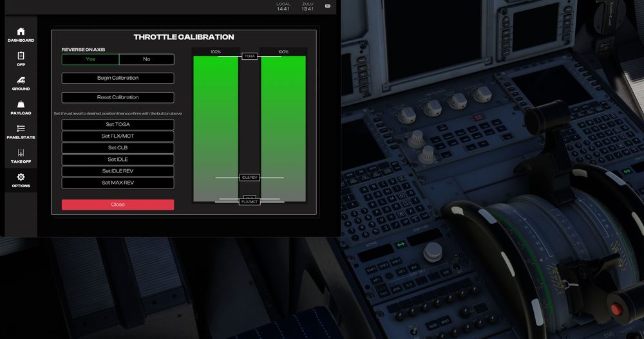Viewport: 644px width, 339px height.
Task: Open the Dashboard page from sidebar
Action: coord(21,34)
